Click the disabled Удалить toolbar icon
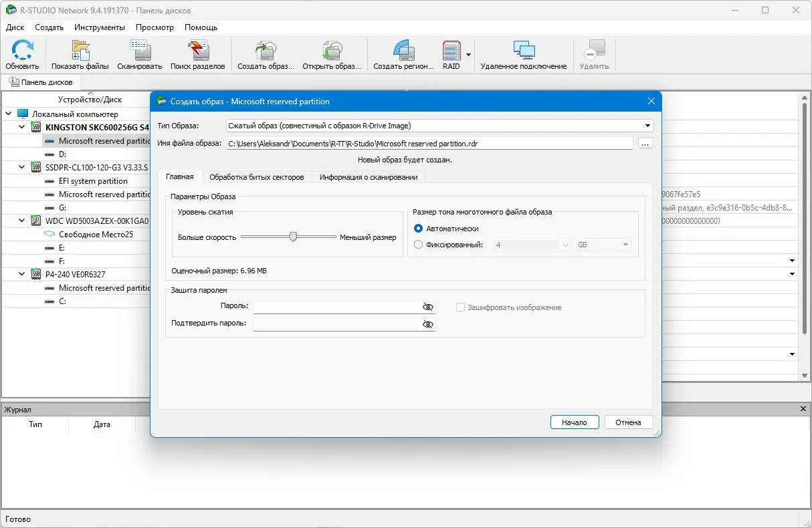Viewport: 812px width, 528px height. tap(594, 50)
